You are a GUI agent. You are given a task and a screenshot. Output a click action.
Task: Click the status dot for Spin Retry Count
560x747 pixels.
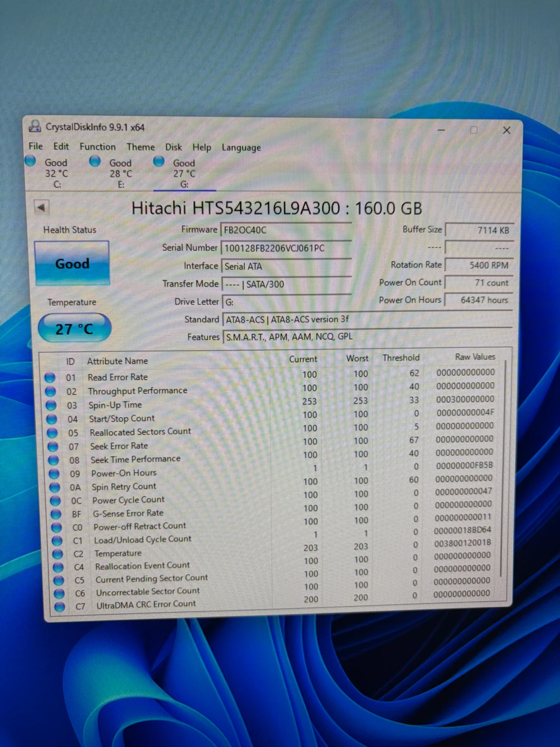pyautogui.click(x=54, y=487)
